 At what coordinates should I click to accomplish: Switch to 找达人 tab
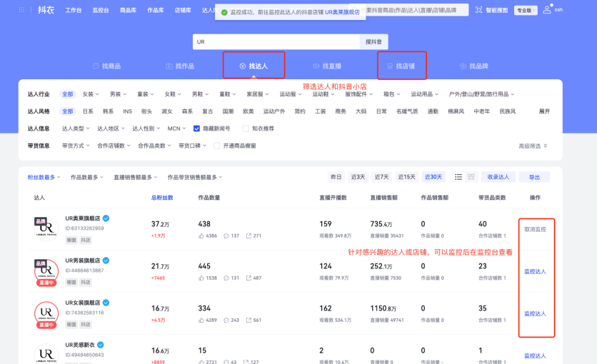[254, 66]
